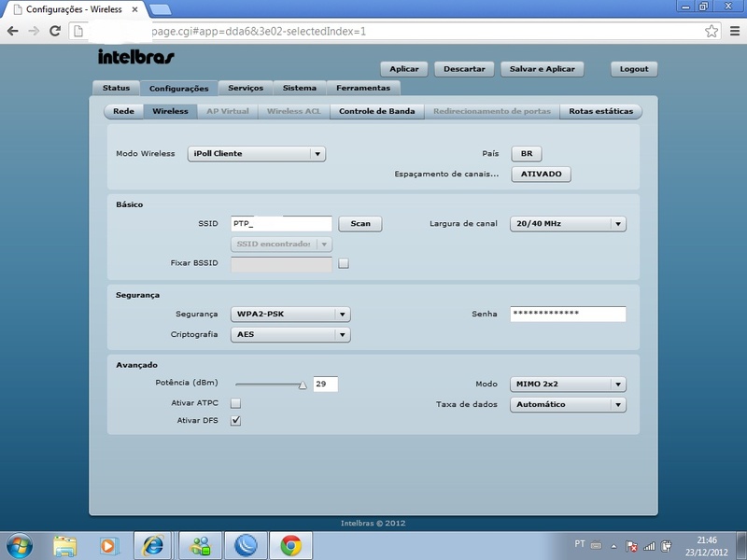747x560 pixels.
Task: Bookmark this page with the star icon
Action: tap(712, 32)
